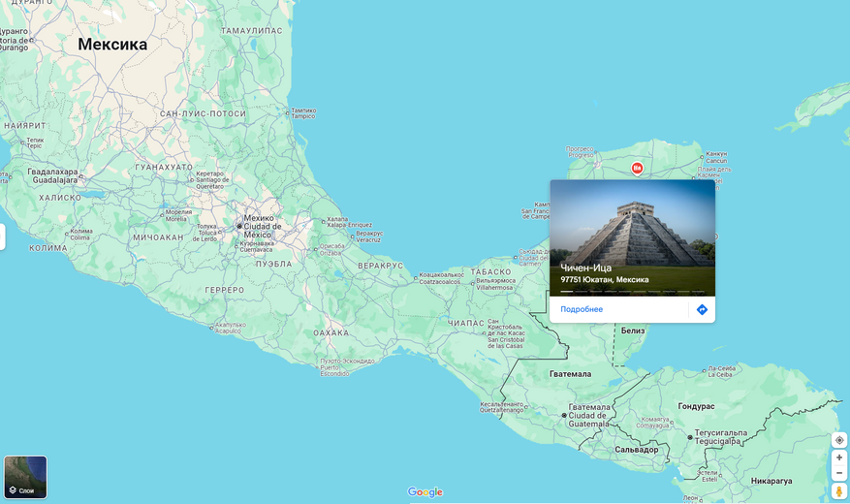Show my location with the target icon
Image resolution: width=850 pixels, height=504 pixels.
(839, 440)
